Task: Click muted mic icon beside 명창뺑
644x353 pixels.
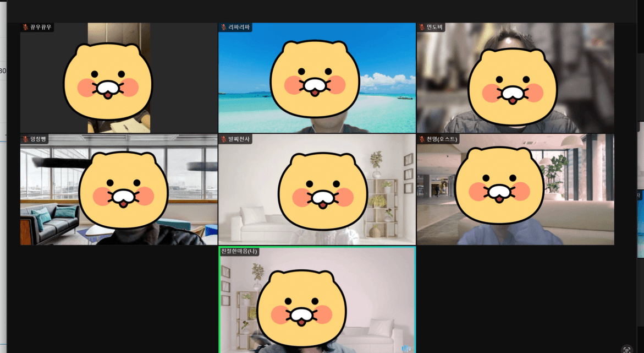Action: 25,139
